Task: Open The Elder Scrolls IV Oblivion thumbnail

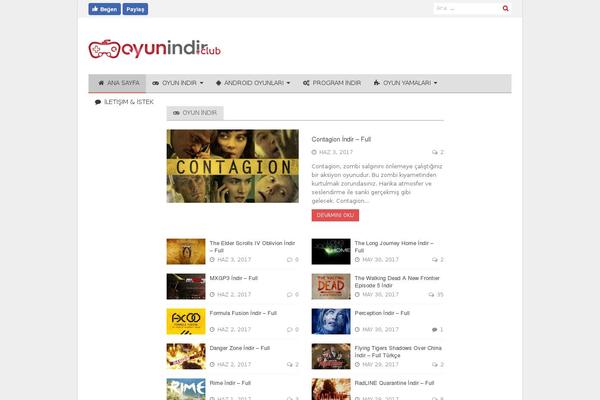Action: 186,251
